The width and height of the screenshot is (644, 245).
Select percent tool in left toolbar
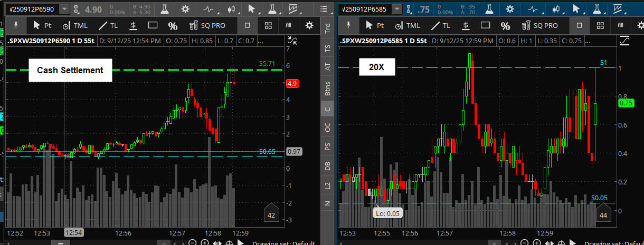[x=173, y=25]
